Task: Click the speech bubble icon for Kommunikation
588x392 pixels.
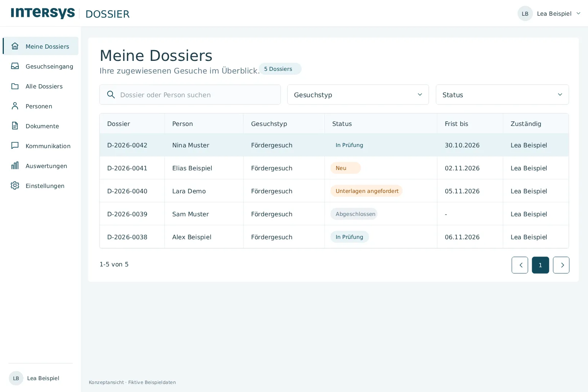Action: (x=15, y=146)
